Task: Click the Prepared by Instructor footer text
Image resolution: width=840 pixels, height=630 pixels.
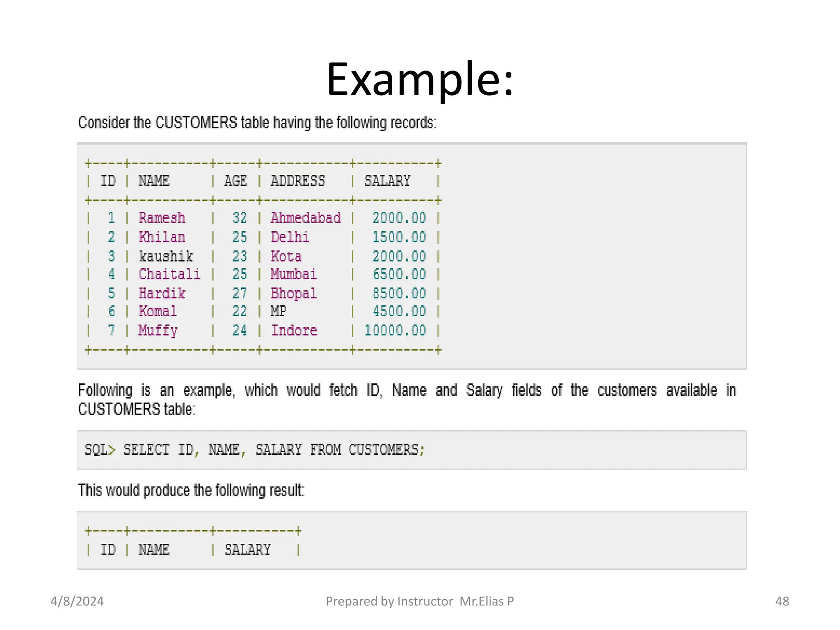Action: (x=419, y=601)
